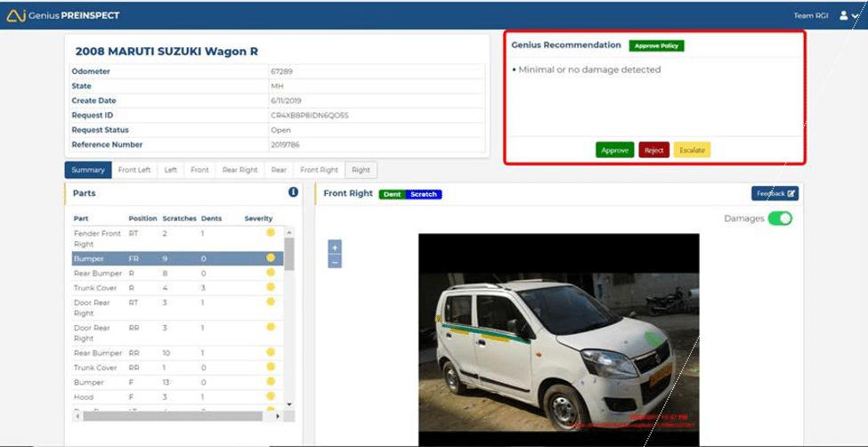Select the Bumper FR row
The height and width of the screenshot is (447, 868).
[x=178, y=259]
